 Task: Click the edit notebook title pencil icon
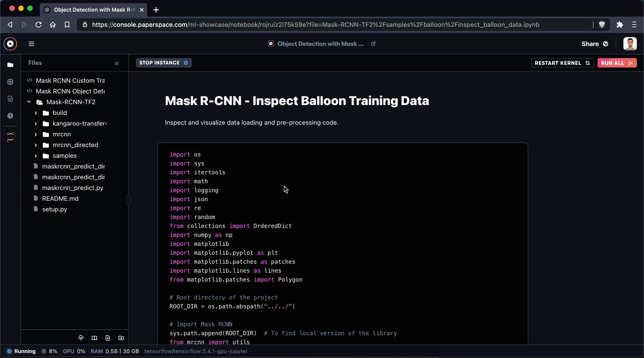tap(373, 44)
